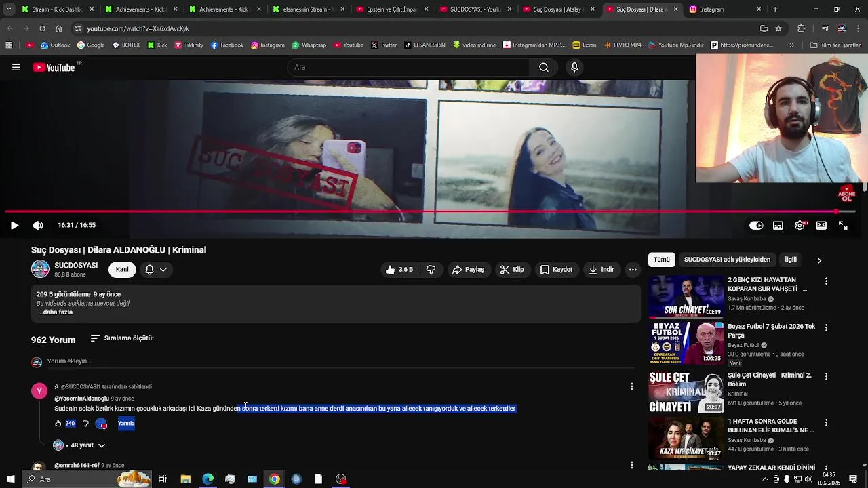
Task: Open the Tüm Yer İşaretleri folder
Action: point(835,45)
